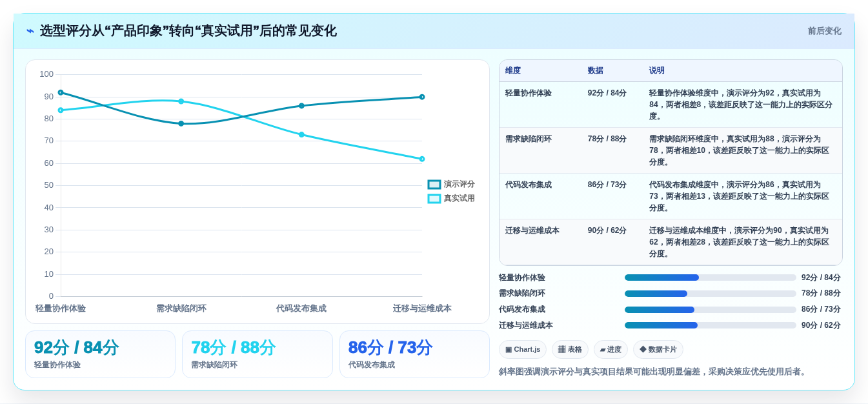Select the Chart.js tag chip
Viewport: 868px width, 404px height.
523,350
